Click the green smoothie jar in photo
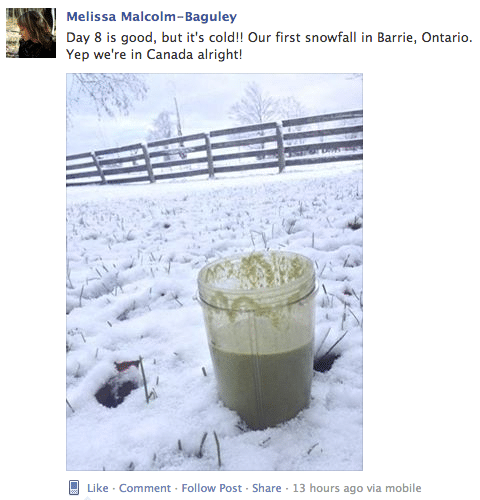Screen dimensions: 480x500 click(257, 338)
